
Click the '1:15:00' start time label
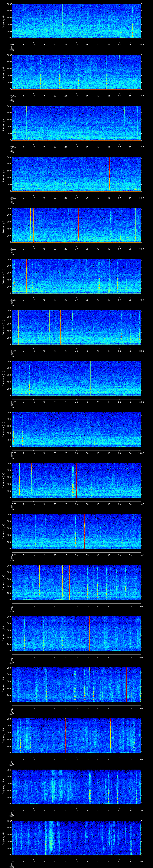click(x=12, y=759)
